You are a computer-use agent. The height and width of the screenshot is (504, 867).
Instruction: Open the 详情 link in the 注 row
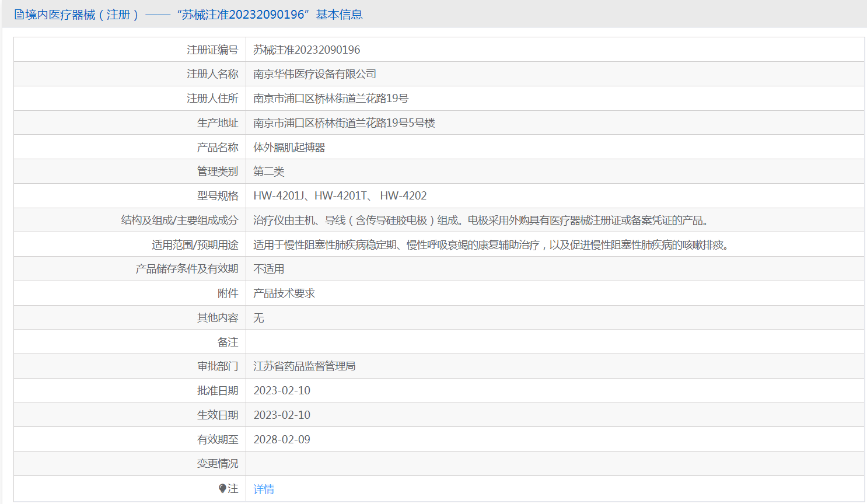point(264,489)
